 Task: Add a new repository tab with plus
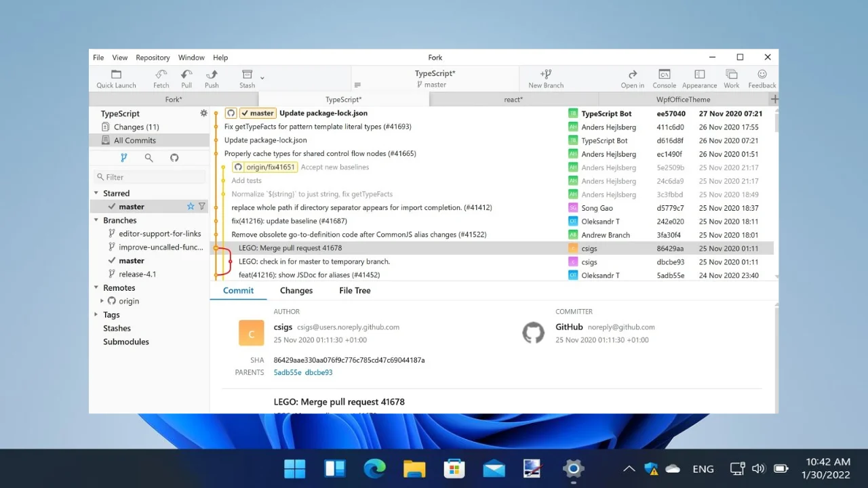[x=774, y=99]
